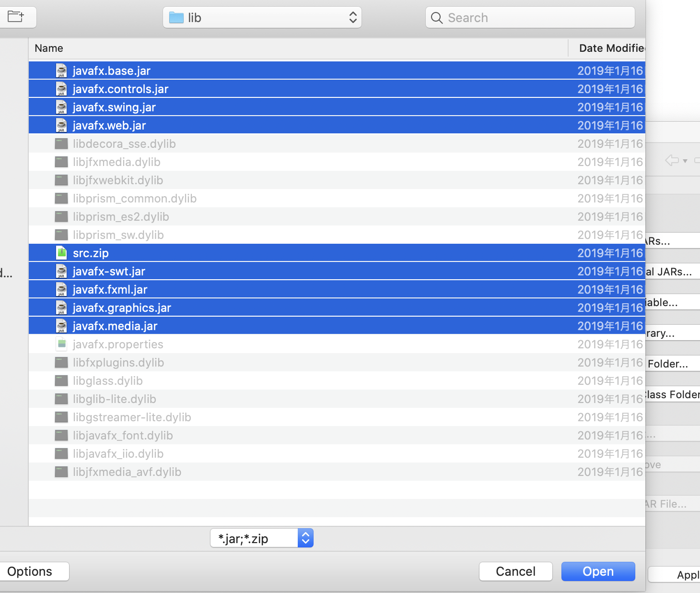Click the back arrow in background window

[x=672, y=160]
